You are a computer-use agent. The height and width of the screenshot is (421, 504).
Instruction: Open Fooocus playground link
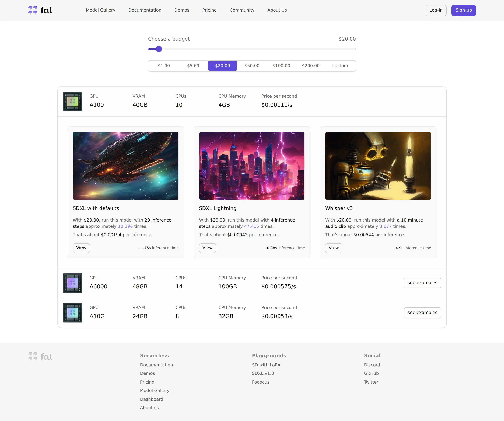pos(261,382)
